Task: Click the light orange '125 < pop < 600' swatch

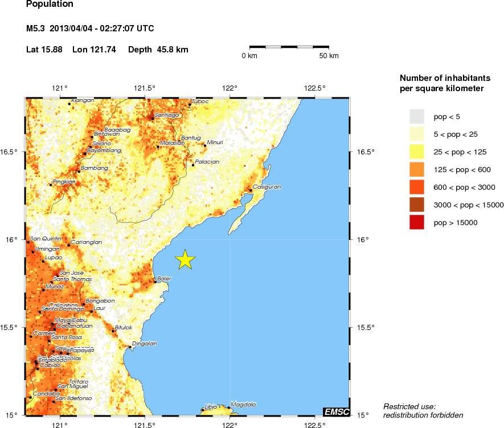Action: click(416, 169)
